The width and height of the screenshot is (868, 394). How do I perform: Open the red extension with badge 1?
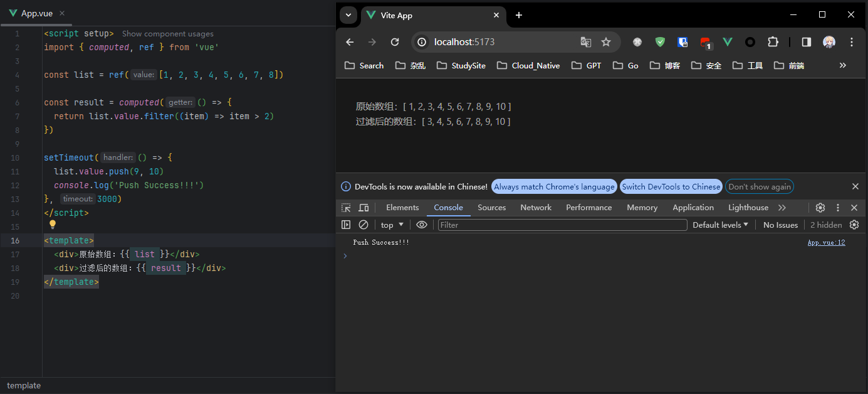(x=705, y=43)
